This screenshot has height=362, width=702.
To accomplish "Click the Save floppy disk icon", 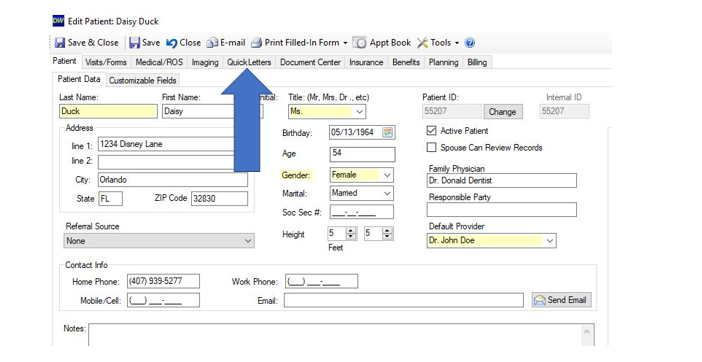I will [x=134, y=43].
